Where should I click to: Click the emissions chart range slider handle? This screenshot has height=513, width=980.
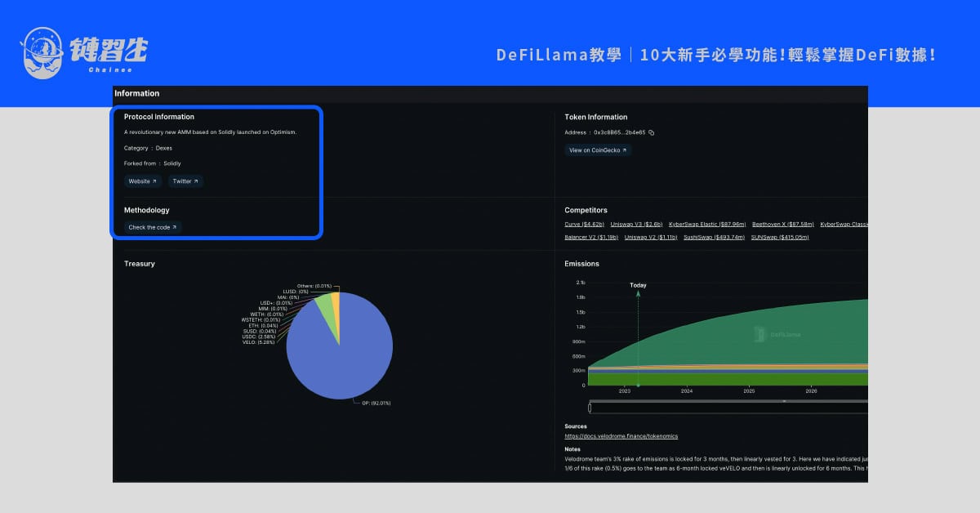(x=589, y=408)
